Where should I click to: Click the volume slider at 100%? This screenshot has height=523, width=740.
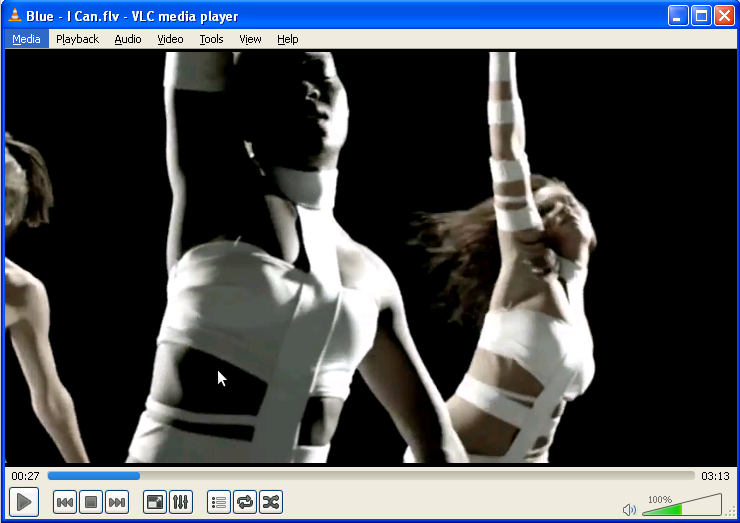pyautogui.click(x=682, y=505)
